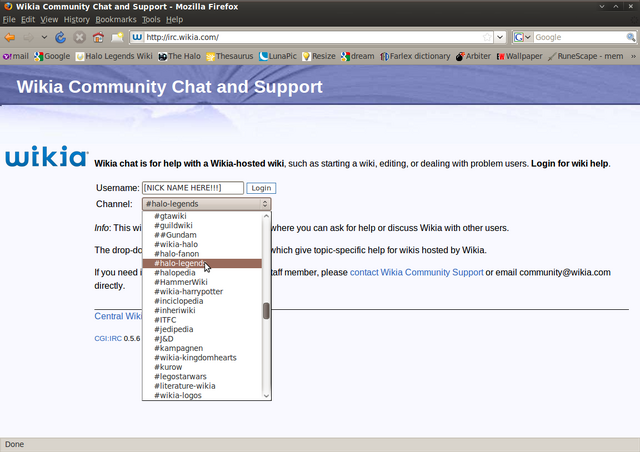This screenshot has width=640, height=452.
Task: Click the Username input field
Action: (193, 188)
